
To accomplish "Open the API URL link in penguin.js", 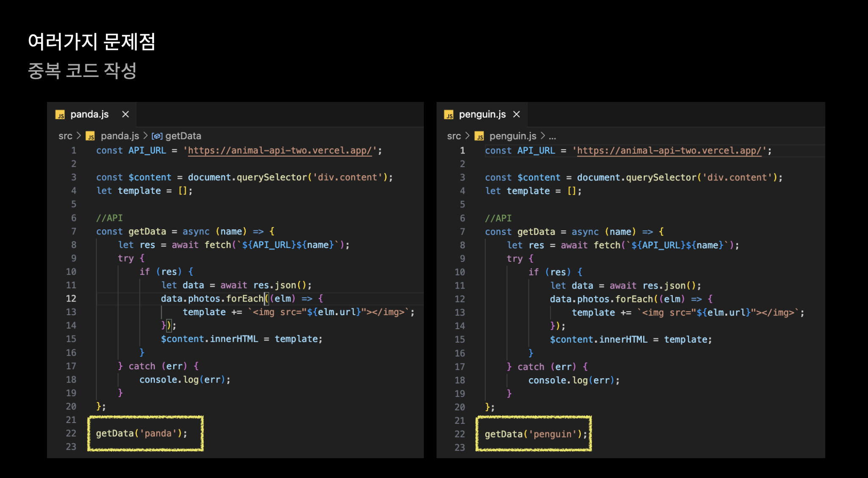I will pos(669,151).
